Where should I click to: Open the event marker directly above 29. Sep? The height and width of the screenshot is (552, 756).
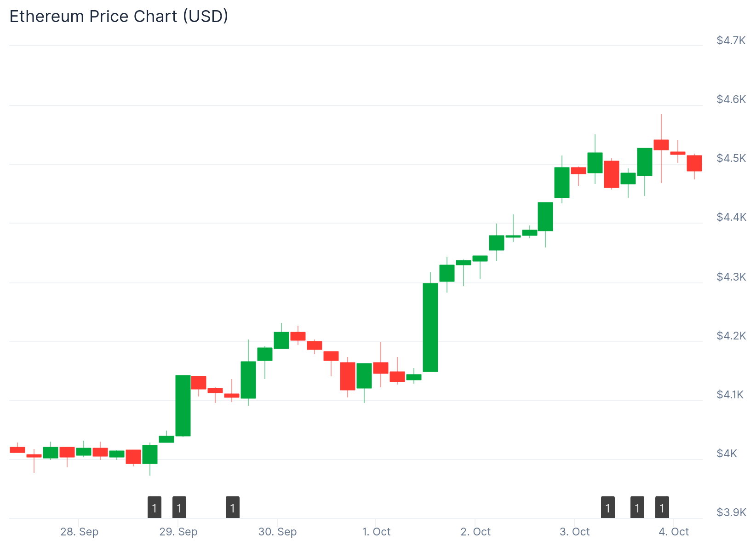[179, 507]
